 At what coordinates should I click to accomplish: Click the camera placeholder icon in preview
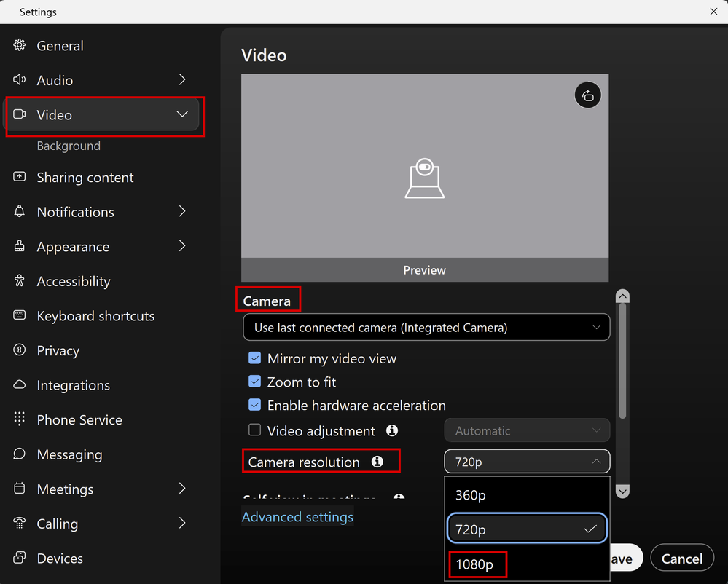pyautogui.click(x=424, y=178)
